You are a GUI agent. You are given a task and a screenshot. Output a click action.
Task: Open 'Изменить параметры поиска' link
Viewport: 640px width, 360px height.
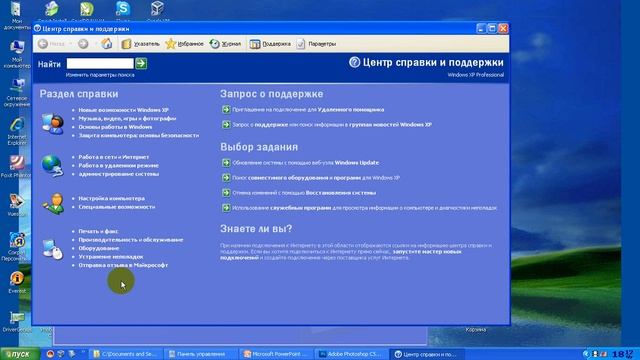[100, 75]
